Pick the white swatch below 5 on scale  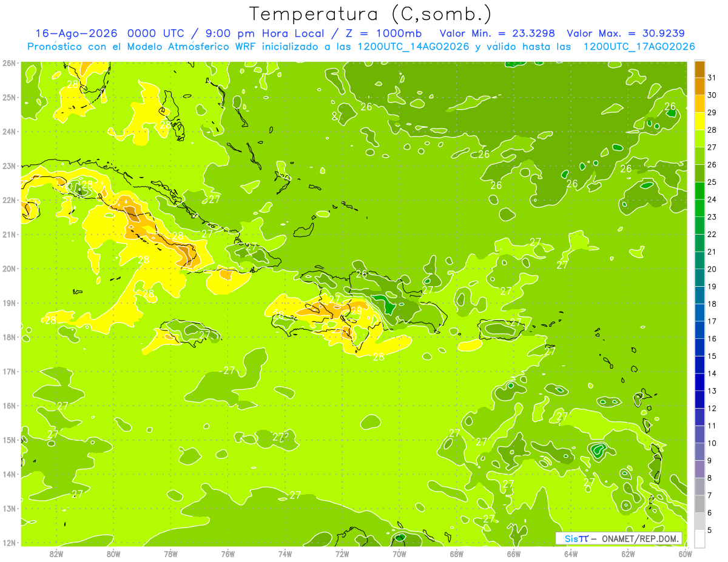tap(699, 538)
